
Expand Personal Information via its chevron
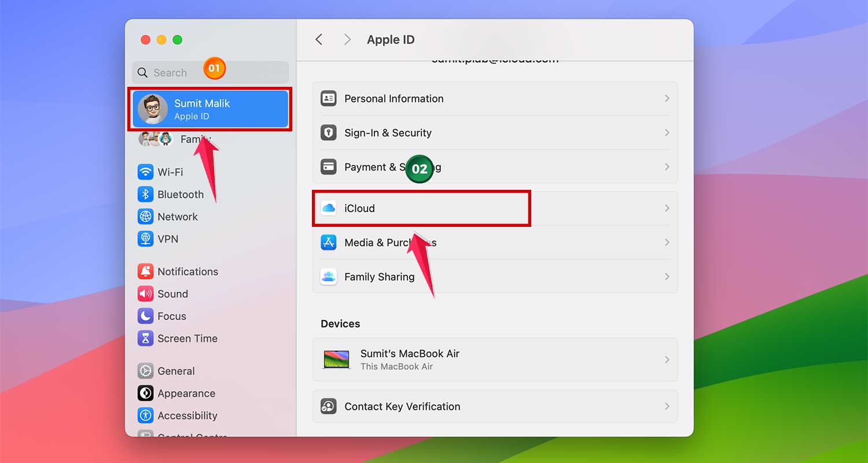pos(667,98)
